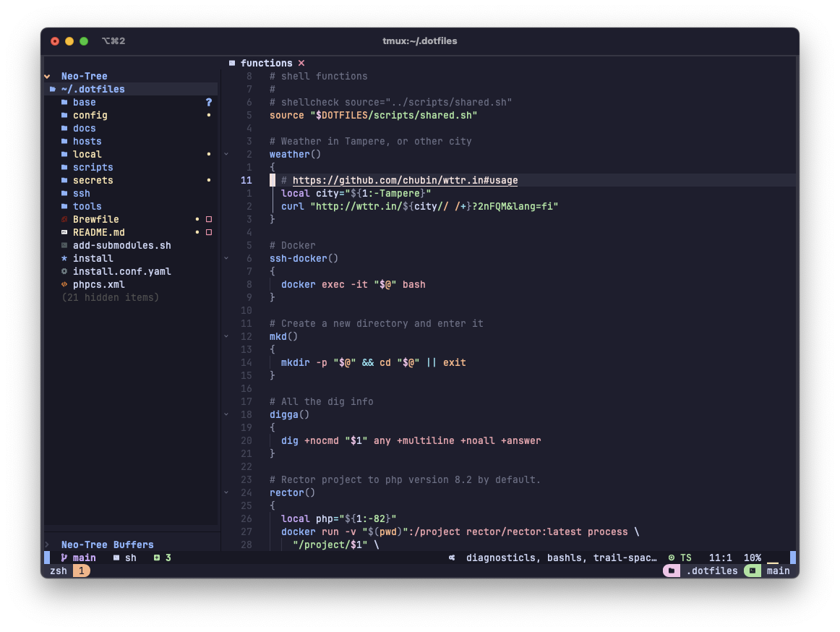
Task: Click the gear icon beside install.conf.yaml
Action: (64, 271)
